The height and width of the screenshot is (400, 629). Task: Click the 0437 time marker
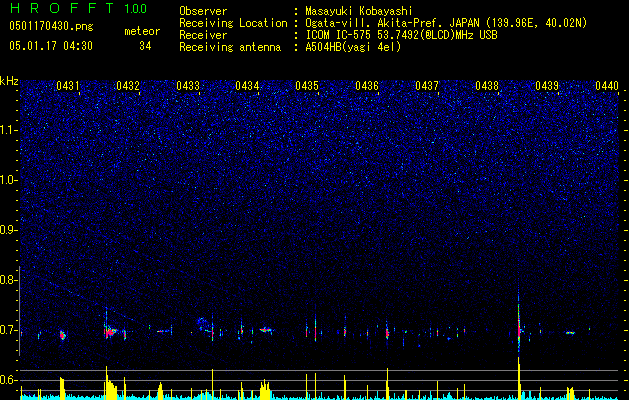click(x=427, y=86)
